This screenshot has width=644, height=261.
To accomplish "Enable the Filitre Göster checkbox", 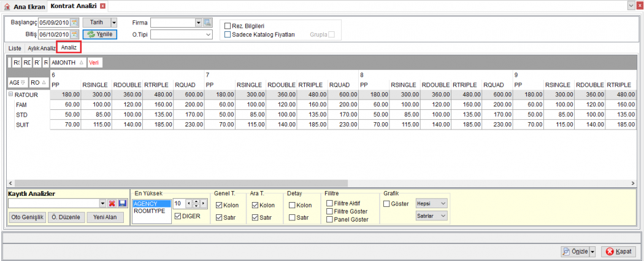I will (x=329, y=211).
